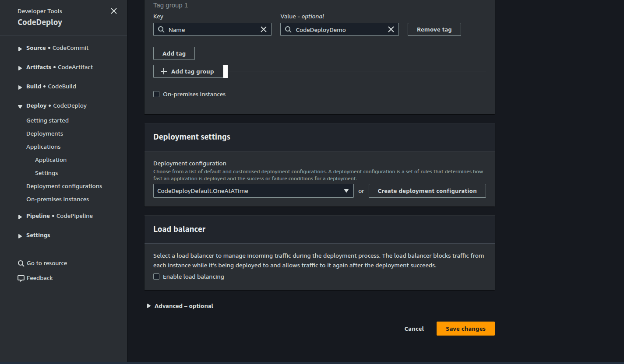This screenshot has height=364, width=624.
Task: Open Deployment configurations page
Action: [x=64, y=186]
